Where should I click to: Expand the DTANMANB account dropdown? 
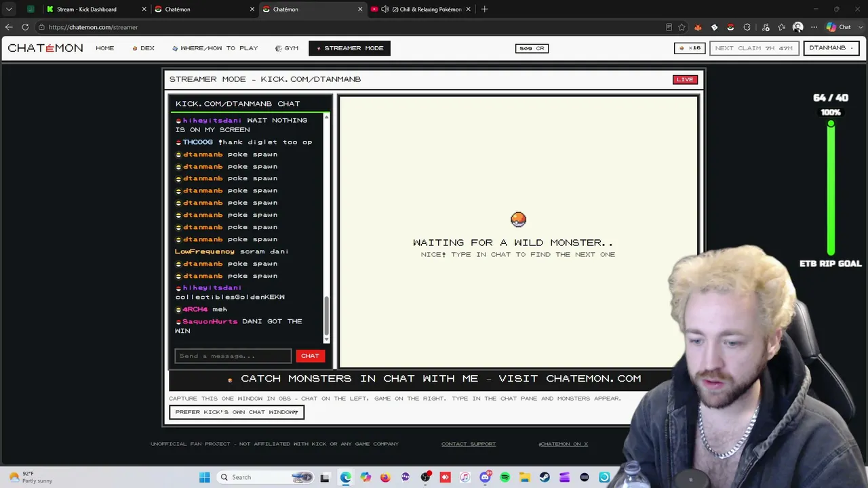831,48
